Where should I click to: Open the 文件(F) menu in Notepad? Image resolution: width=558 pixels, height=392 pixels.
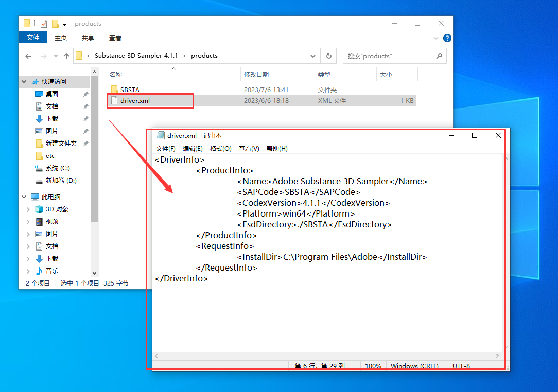click(165, 149)
